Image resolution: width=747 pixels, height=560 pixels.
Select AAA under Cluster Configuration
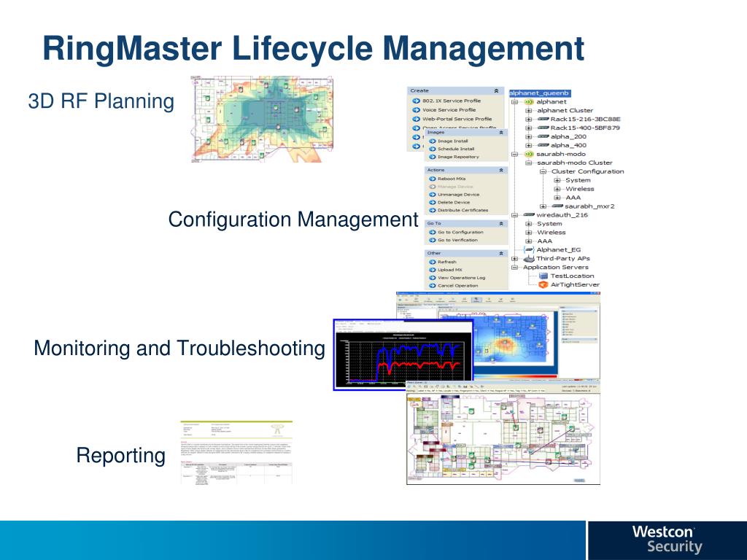click(x=573, y=198)
